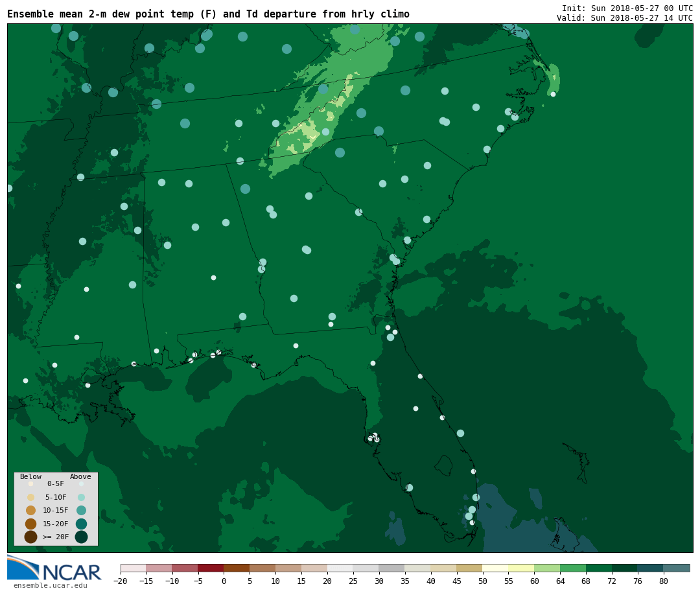700x593 pixels.
Task: Select the pale pink colorbar segment between -20 and -15
Action: pyautogui.click(x=133, y=568)
